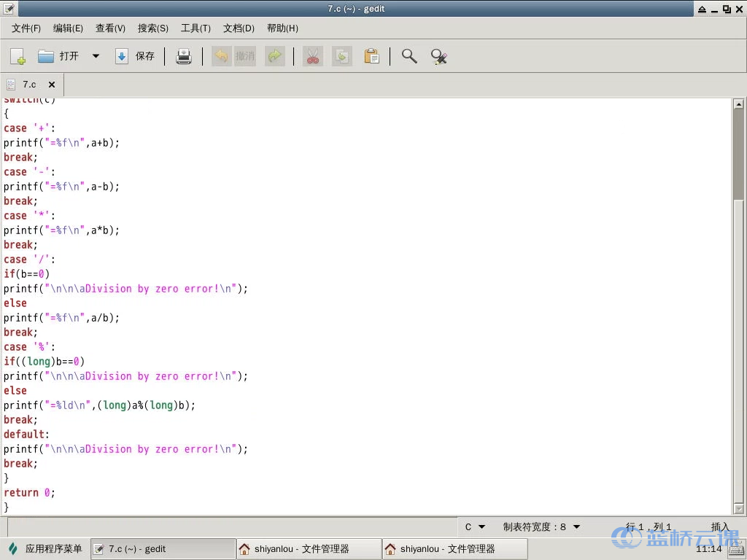Click the paste clipboard icon
The width and height of the screenshot is (747, 560).
(371, 56)
